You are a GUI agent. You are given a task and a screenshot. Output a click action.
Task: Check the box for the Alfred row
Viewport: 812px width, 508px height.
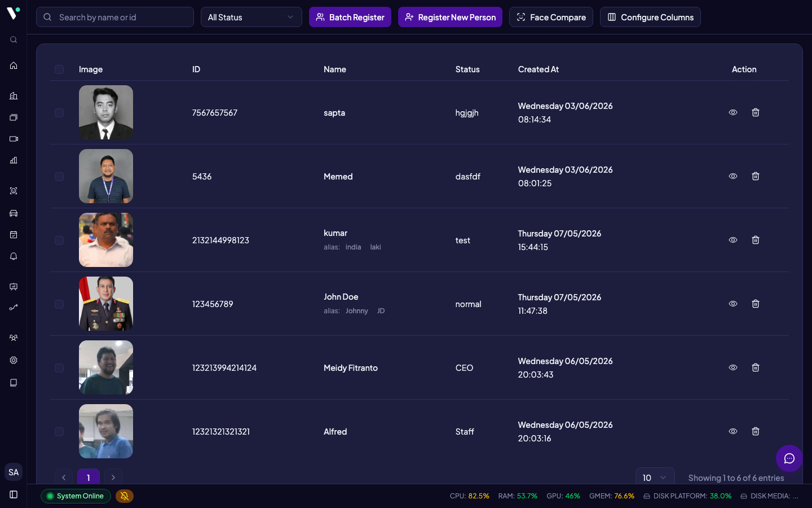coord(59,432)
